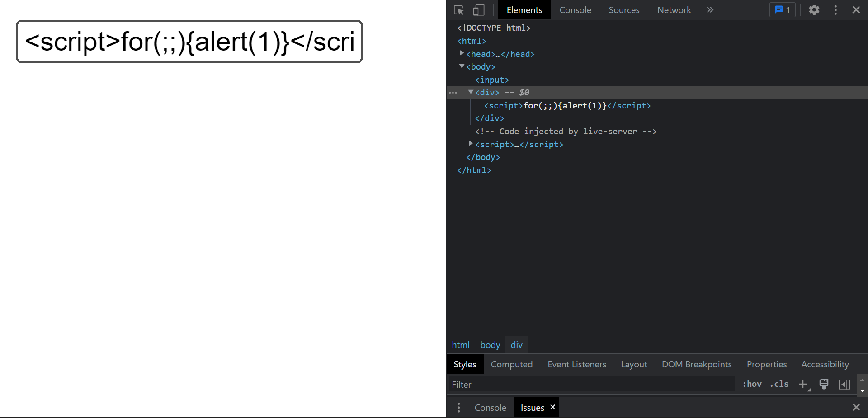Select the opening html tag line
The image size is (868, 418).
[x=472, y=41]
